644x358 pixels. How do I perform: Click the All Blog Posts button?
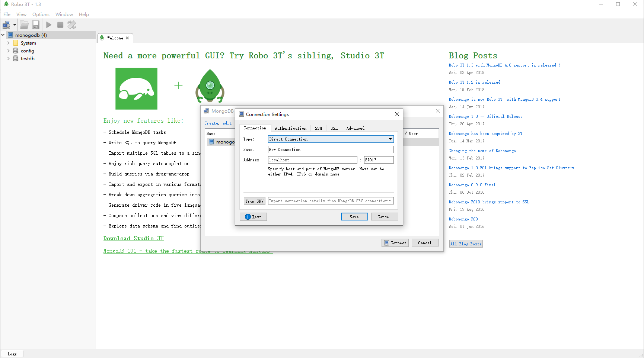tap(466, 244)
